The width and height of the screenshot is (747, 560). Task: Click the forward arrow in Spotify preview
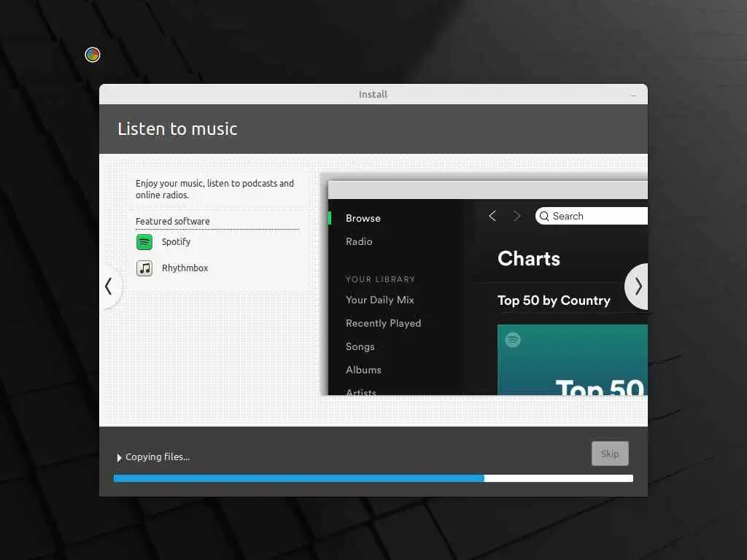point(517,216)
